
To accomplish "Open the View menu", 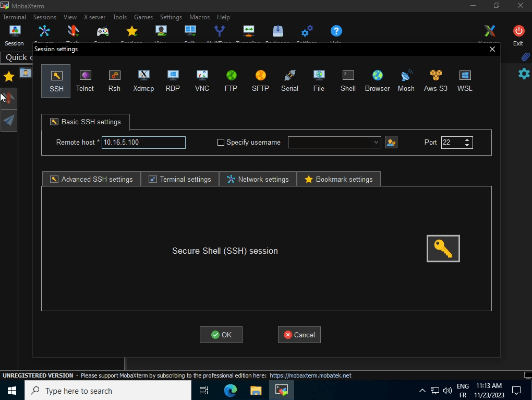I will click(x=70, y=17).
